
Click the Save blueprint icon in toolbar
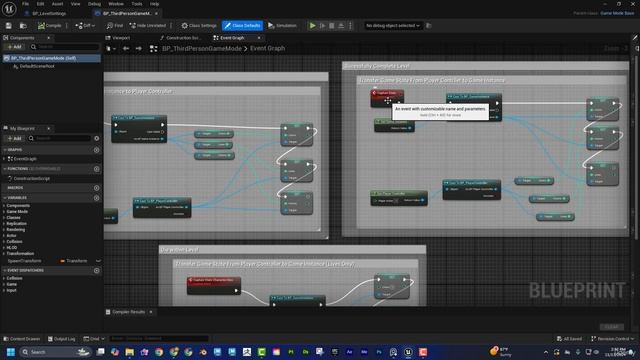tap(9, 26)
